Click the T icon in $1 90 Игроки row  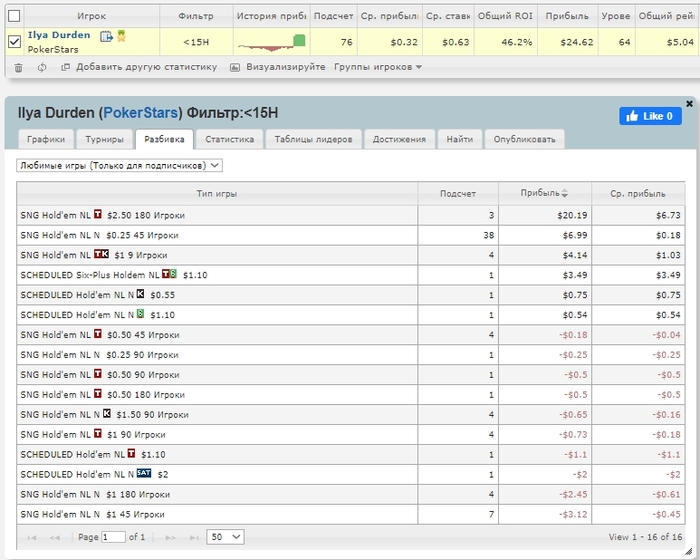pos(98,433)
